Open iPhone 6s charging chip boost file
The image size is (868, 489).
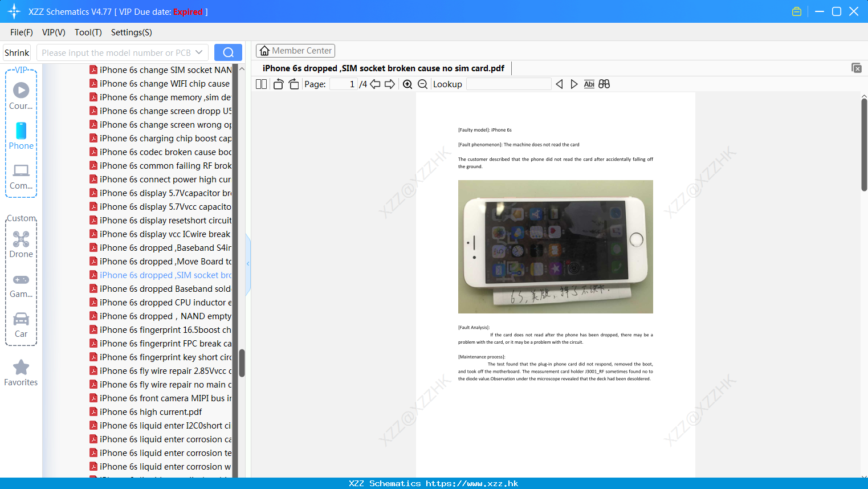point(160,138)
